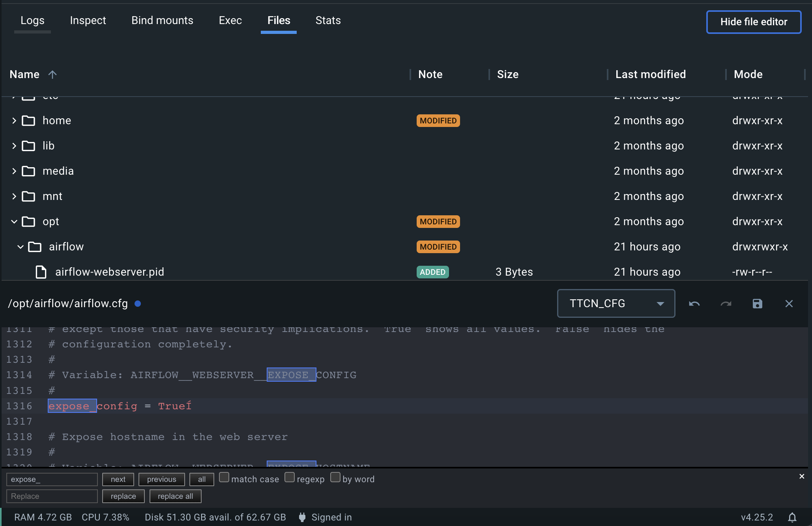The width and height of the screenshot is (812, 526).
Task: Open the Exec tab
Action: point(230,21)
